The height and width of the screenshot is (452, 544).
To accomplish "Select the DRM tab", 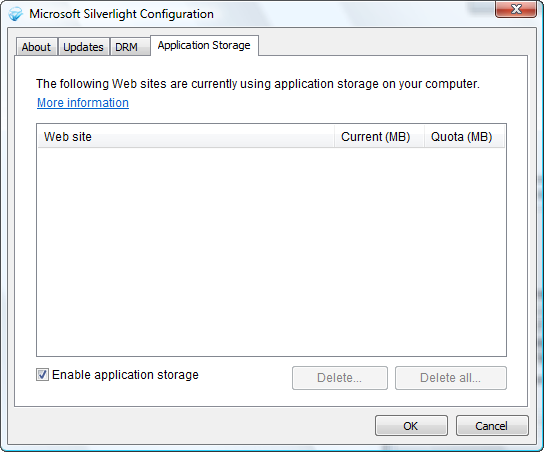I will pos(126,47).
